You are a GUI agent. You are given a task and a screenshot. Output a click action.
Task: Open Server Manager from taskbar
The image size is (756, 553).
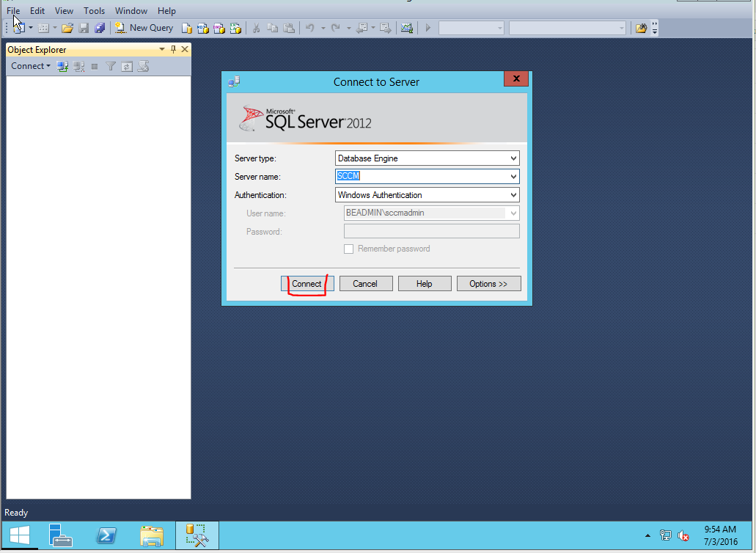coord(60,535)
